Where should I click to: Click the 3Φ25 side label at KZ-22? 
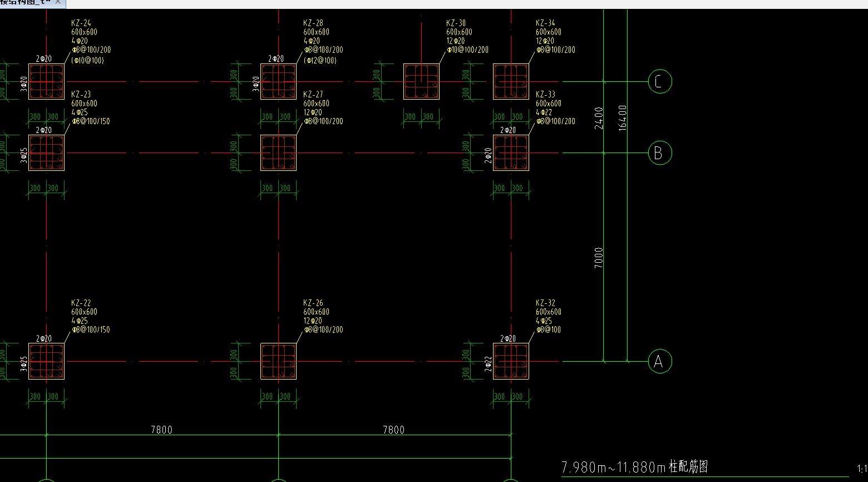(x=24, y=363)
